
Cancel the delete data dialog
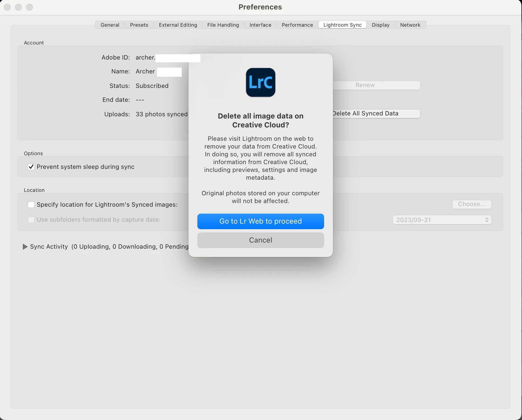coord(260,240)
